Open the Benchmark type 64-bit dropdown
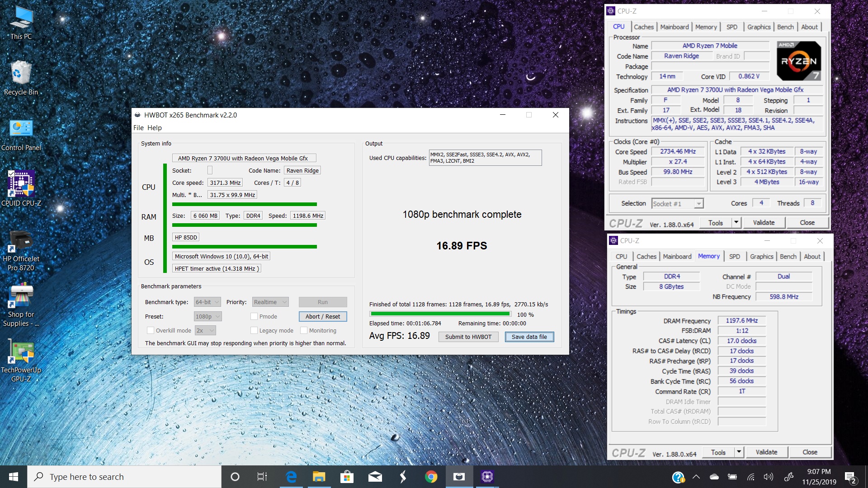The width and height of the screenshot is (868, 488). tap(207, 302)
